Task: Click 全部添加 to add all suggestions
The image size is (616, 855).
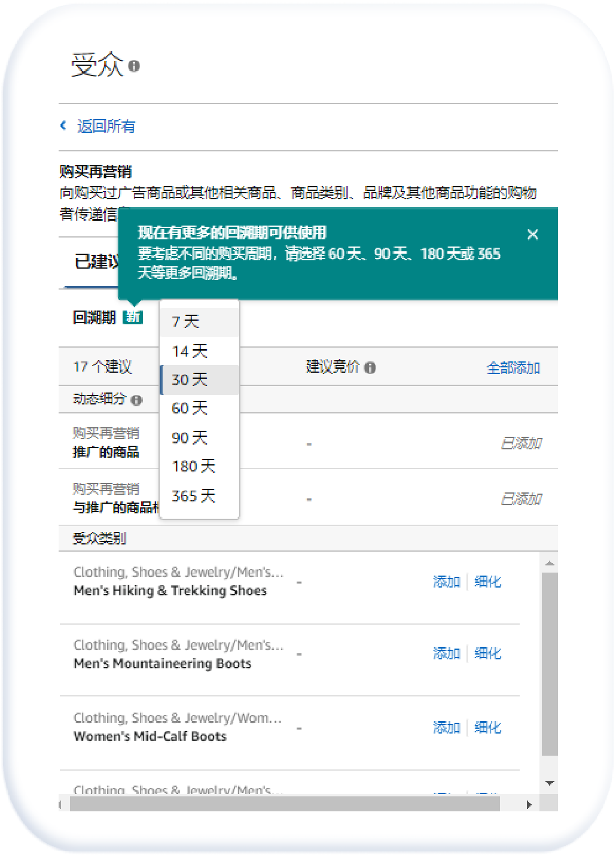Action: click(513, 368)
